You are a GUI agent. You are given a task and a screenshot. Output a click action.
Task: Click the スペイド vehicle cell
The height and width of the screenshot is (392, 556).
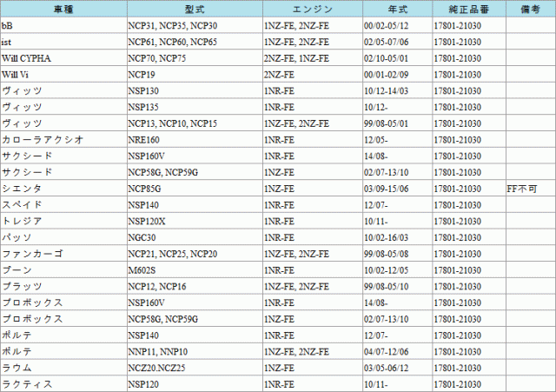pyautogui.click(x=22, y=205)
